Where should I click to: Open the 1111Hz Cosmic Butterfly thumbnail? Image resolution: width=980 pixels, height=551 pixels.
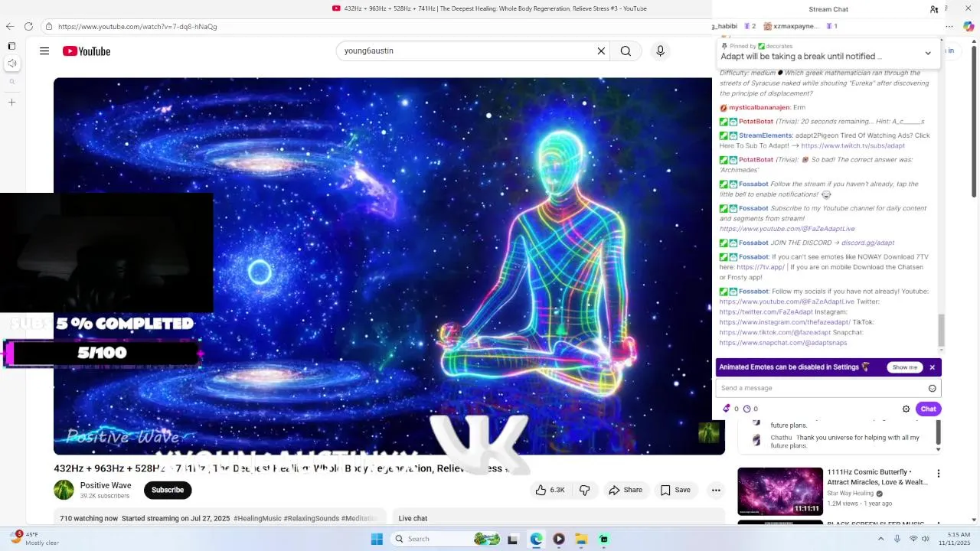780,491
